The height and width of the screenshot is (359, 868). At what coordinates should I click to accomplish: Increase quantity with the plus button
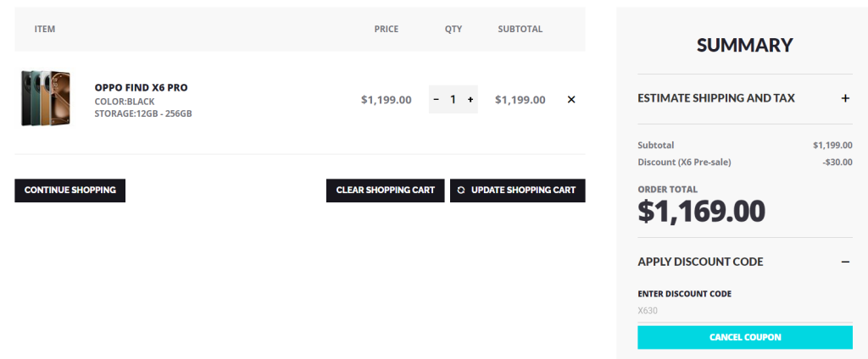tap(470, 100)
